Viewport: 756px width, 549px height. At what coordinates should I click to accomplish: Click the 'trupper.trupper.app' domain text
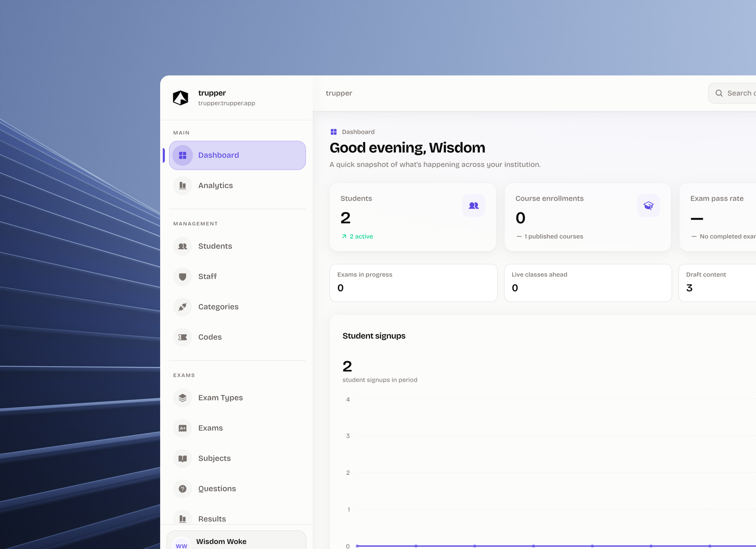tap(227, 103)
